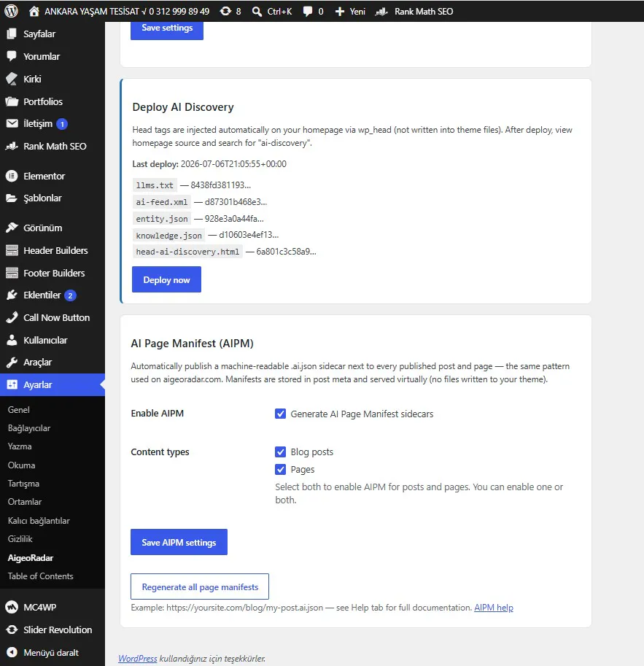Click the llms.txt file name
Screen dimensions: 644x666
tap(155, 185)
